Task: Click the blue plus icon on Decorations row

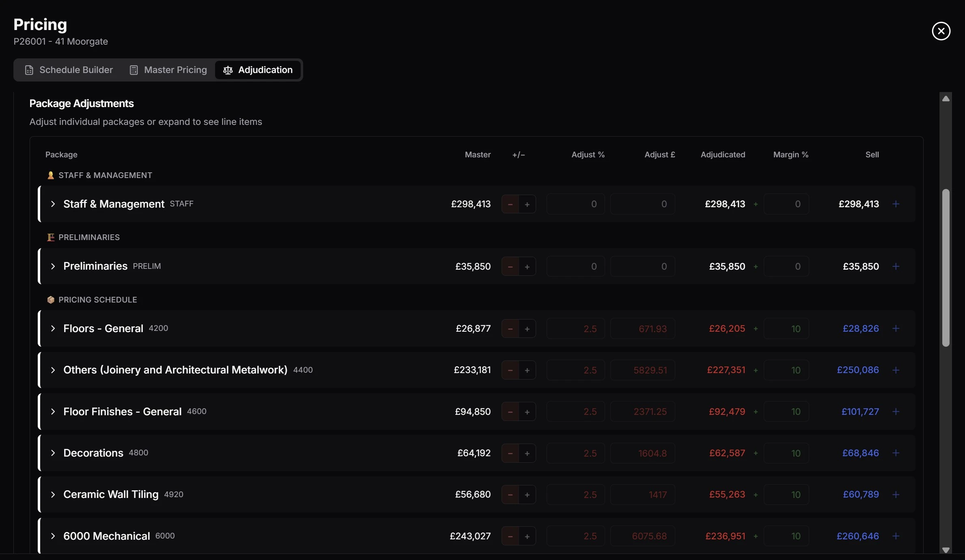Action: point(896,453)
